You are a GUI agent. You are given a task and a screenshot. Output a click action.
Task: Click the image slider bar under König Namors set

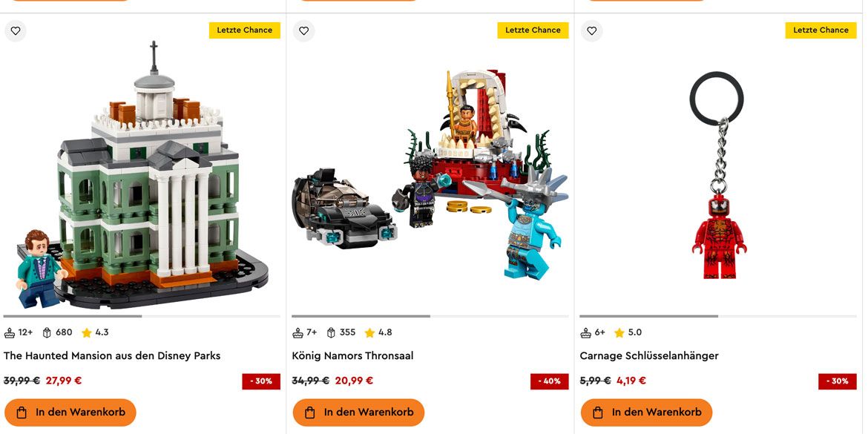tap(430, 317)
